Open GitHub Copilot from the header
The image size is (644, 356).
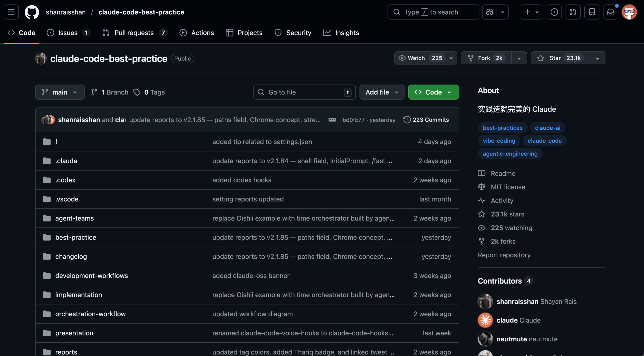coord(489,12)
